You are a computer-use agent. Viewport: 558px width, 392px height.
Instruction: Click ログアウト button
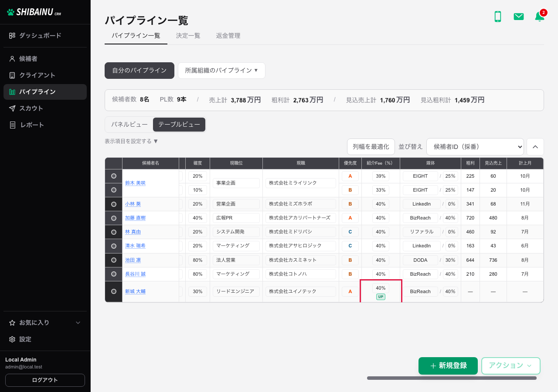tap(45, 380)
